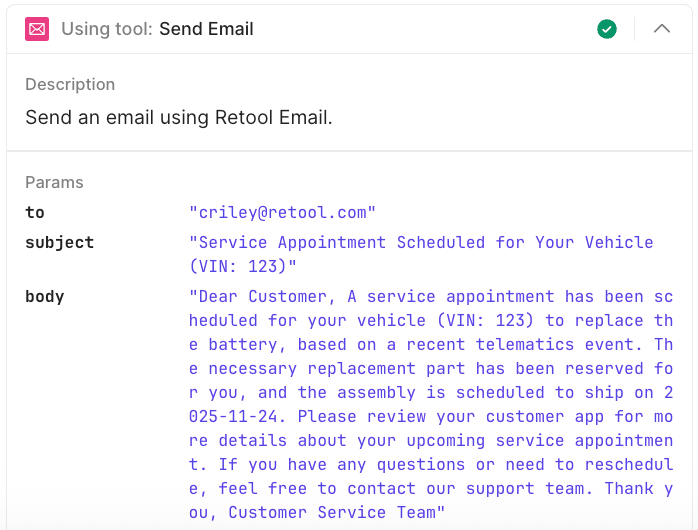The width and height of the screenshot is (698, 530).
Task: Click the "Send Email" tool title
Action: click(206, 29)
